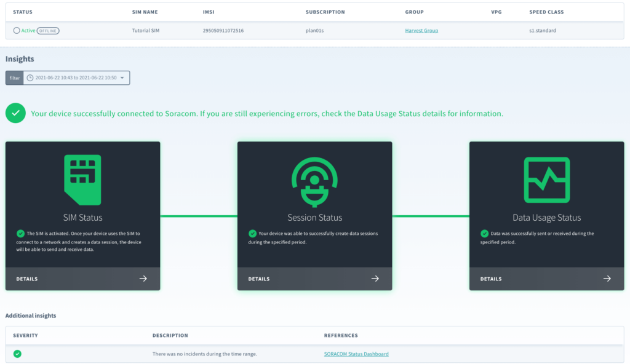Screen dimensions: 630x364
Task: Click the Data Usage chart icon
Action: pyautogui.click(x=546, y=180)
